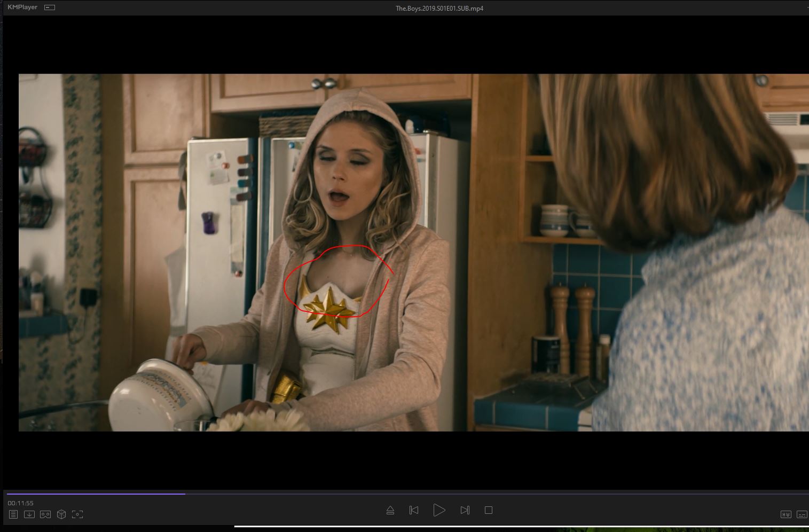The width and height of the screenshot is (809, 532).
Task: Click the end of the purple played progress
Action: pyautogui.click(x=184, y=494)
